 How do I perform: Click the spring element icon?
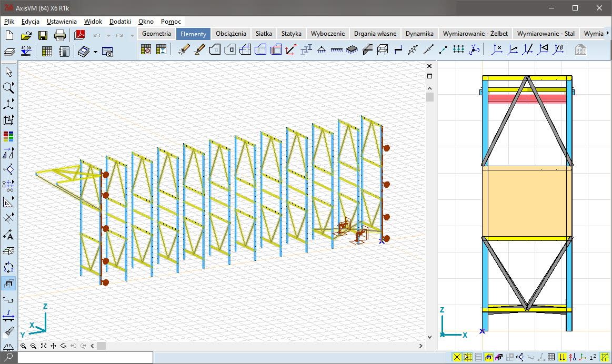413,50
